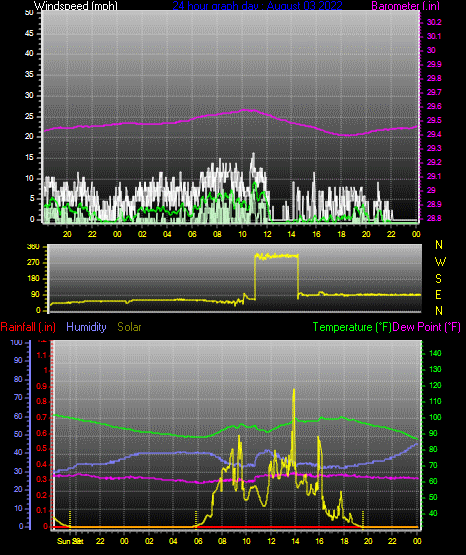Click the 'Rainfall (.in)' legend label
Image resolution: width=466 pixels, height=555 pixels.
point(28,327)
